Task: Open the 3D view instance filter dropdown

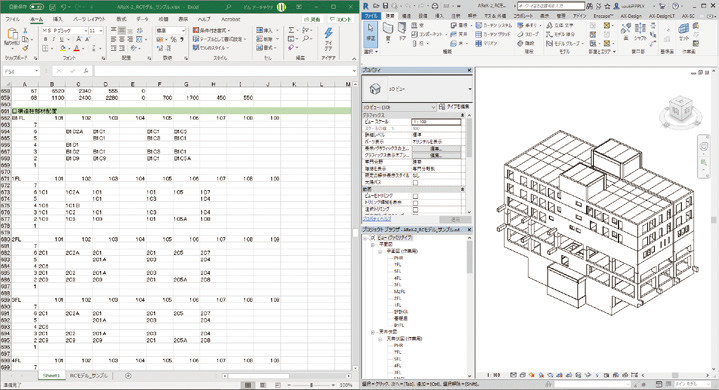Action: pyautogui.click(x=433, y=107)
